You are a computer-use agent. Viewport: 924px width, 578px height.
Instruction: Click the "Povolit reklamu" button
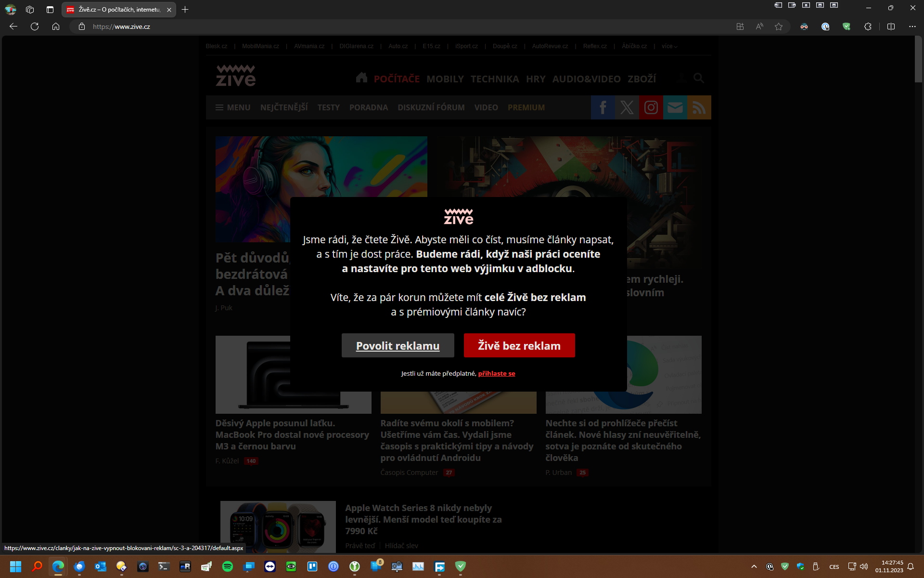click(398, 345)
